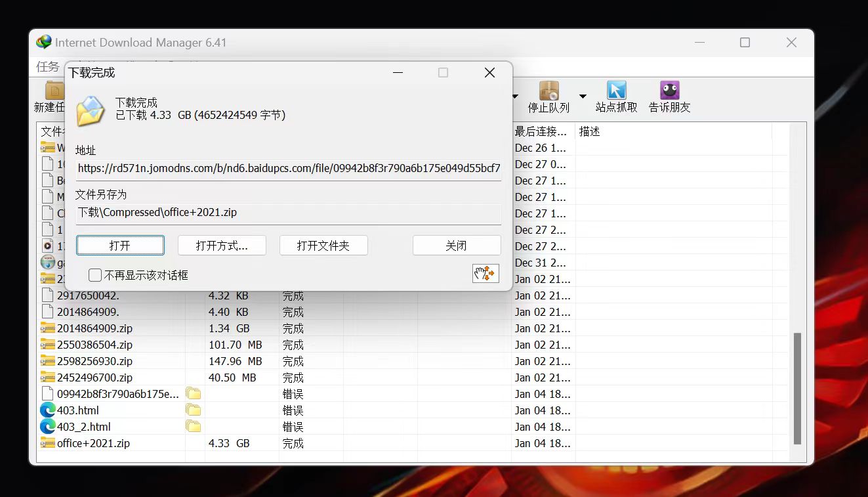Click the zip icon of 2598256930.zip
This screenshot has width=868, height=497.
pyautogui.click(x=47, y=361)
